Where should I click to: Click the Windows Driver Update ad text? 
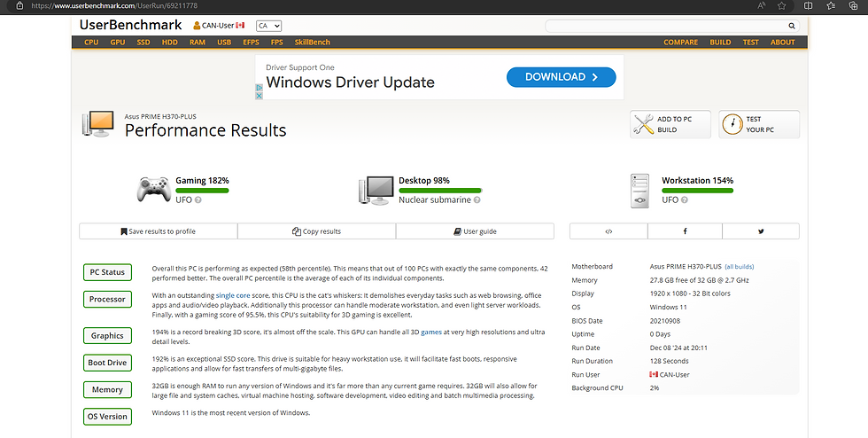[x=350, y=82]
